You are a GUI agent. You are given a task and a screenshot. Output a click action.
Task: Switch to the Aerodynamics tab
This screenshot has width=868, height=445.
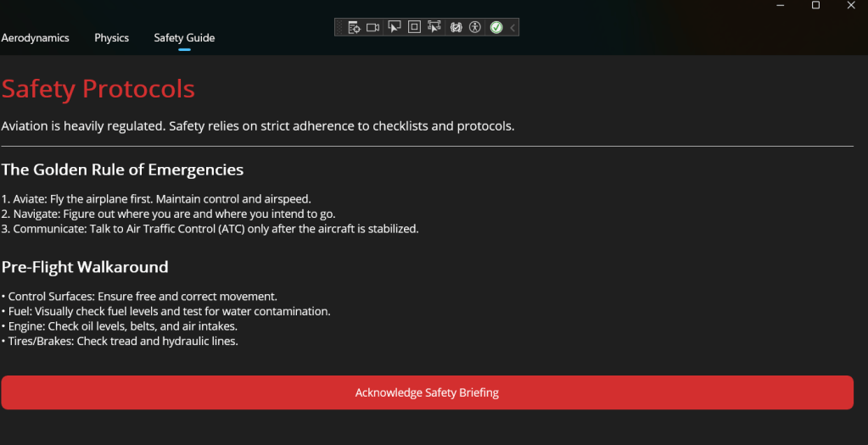pyautogui.click(x=35, y=37)
